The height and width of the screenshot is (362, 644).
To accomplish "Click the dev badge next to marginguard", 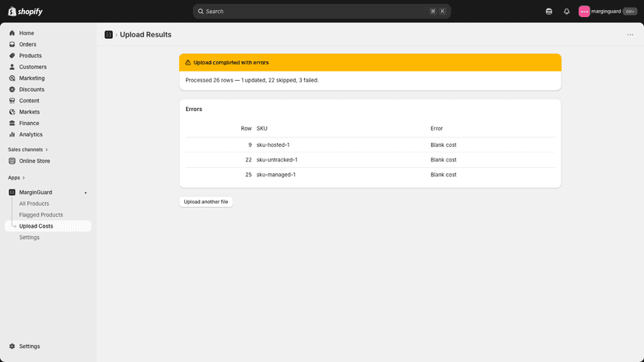I will click(630, 12).
